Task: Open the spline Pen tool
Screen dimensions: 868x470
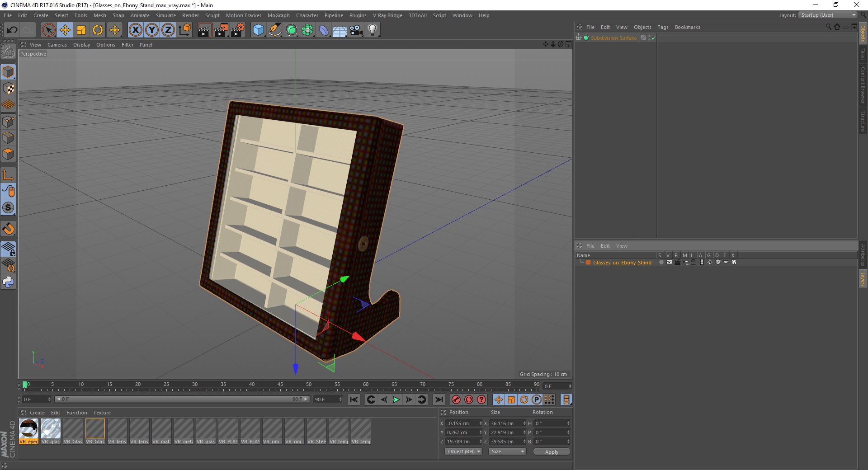Action: (x=274, y=30)
